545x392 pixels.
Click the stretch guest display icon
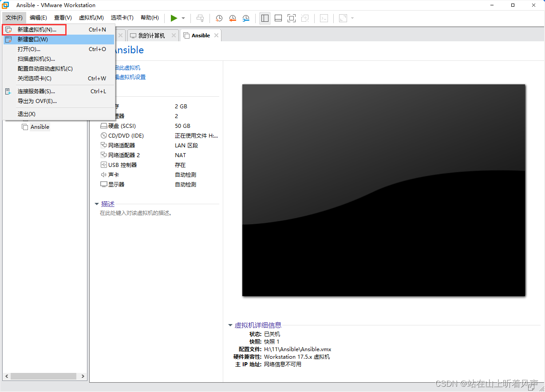[343, 18]
